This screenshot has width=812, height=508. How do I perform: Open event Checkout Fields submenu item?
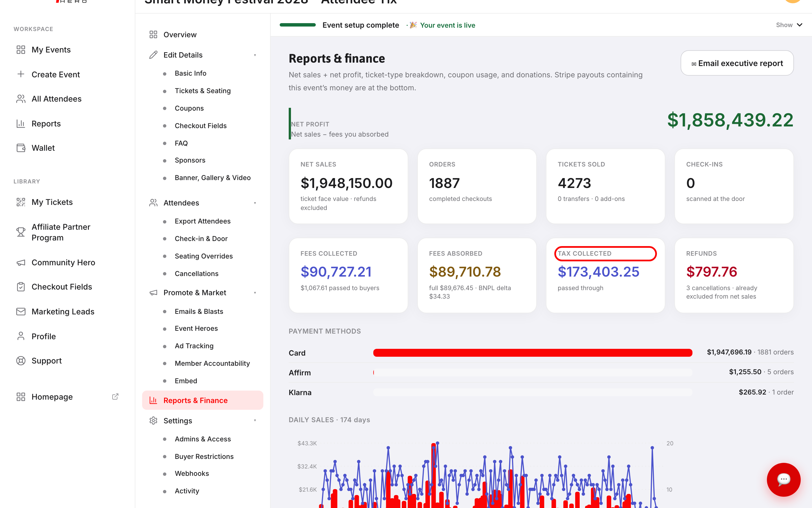coord(201,126)
